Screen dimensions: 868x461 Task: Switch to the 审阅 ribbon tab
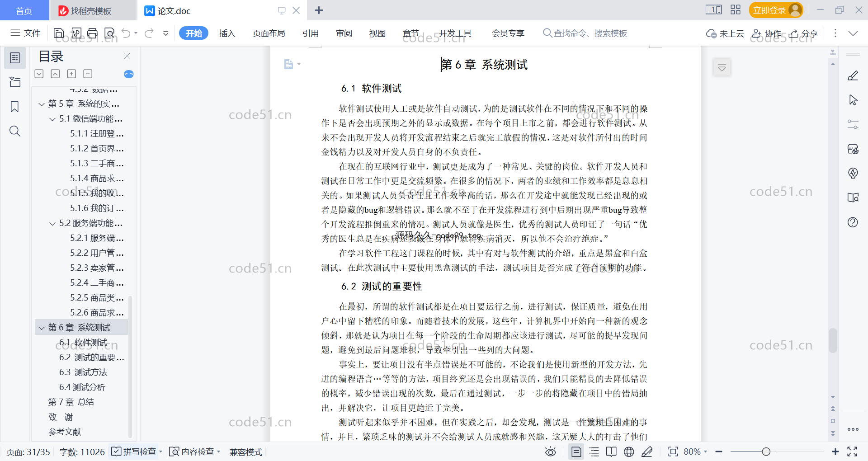point(344,33)
